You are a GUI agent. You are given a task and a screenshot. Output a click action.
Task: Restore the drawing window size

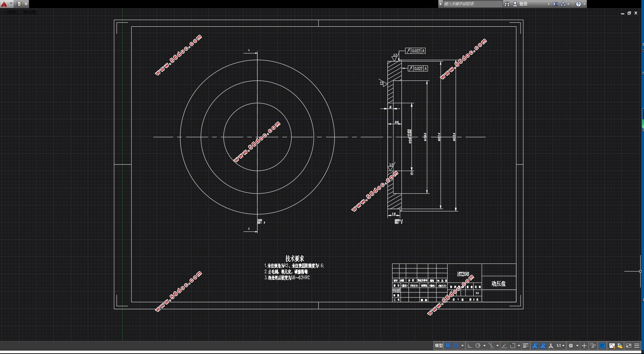(x=629, y=13)
